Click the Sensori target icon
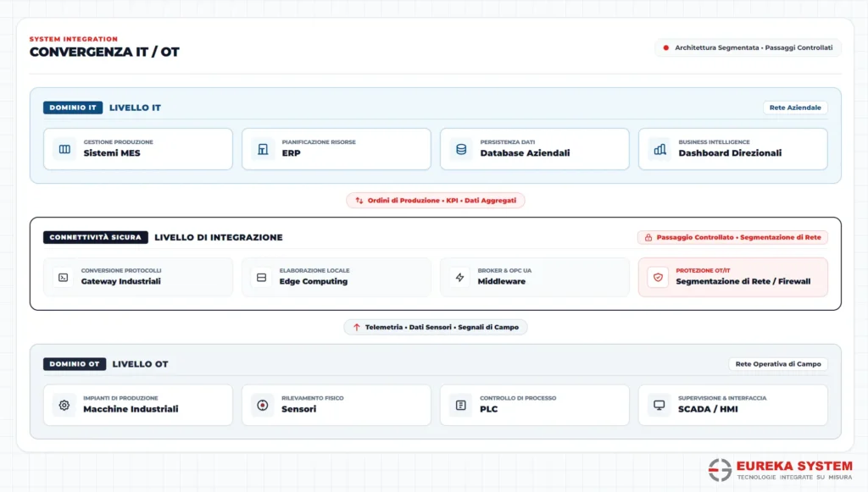The height and width of the screenshot is (492, 868). [x=263, y=406]
